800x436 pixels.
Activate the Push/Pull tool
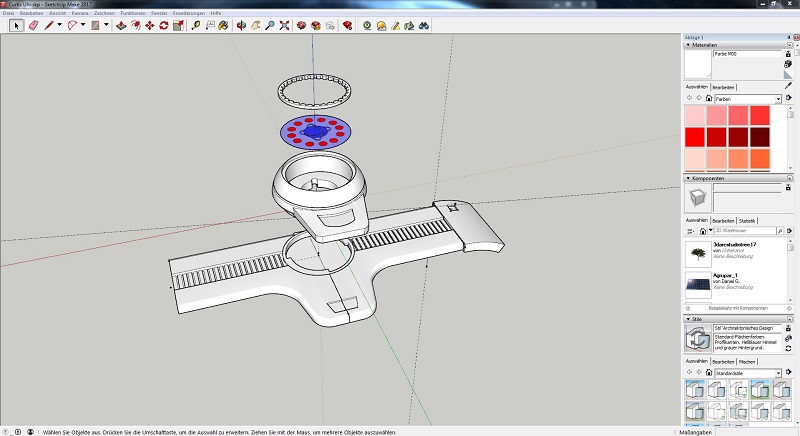121,25
